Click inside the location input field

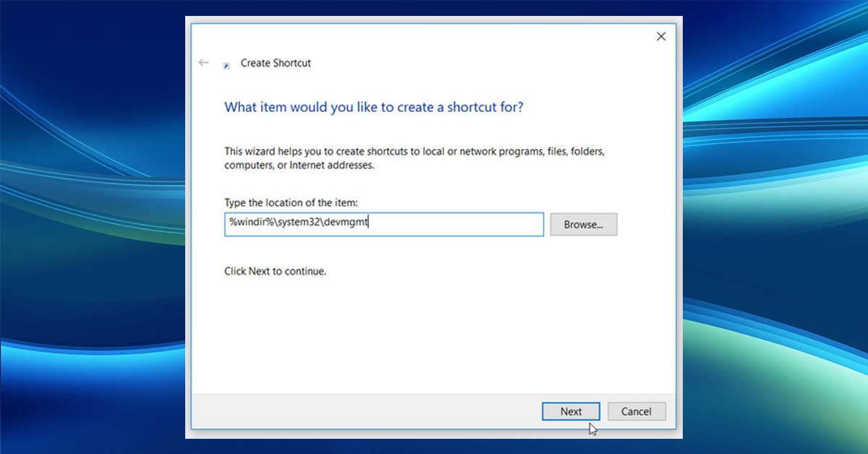[x=383, y=224]
